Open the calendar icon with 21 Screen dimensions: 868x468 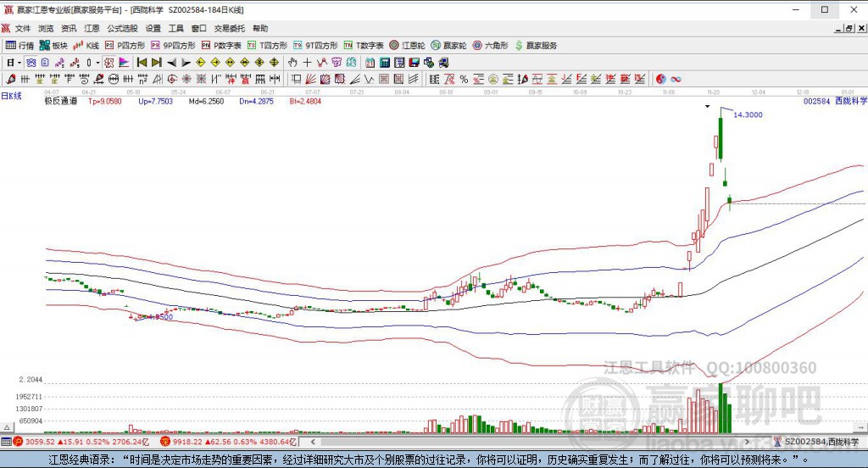370,63
